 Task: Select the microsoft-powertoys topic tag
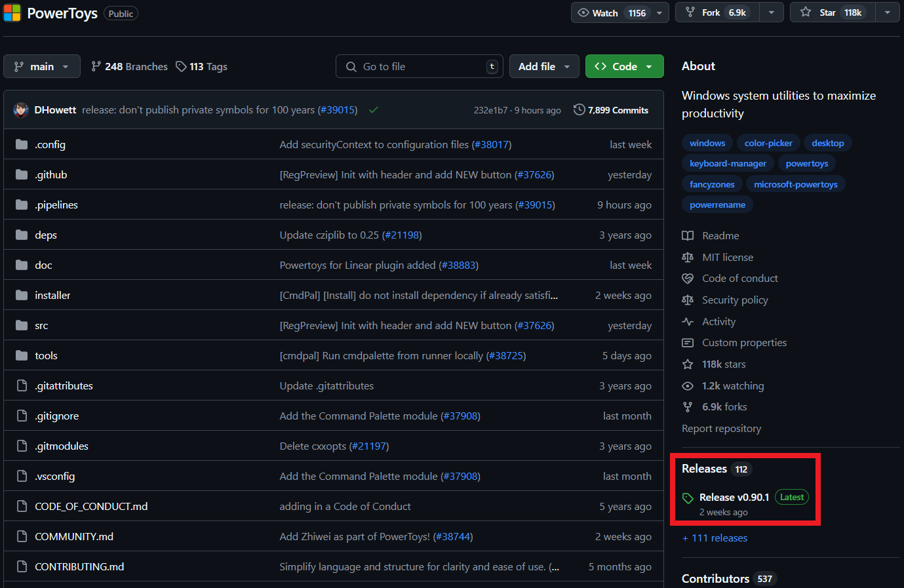(x=796, y=184)
